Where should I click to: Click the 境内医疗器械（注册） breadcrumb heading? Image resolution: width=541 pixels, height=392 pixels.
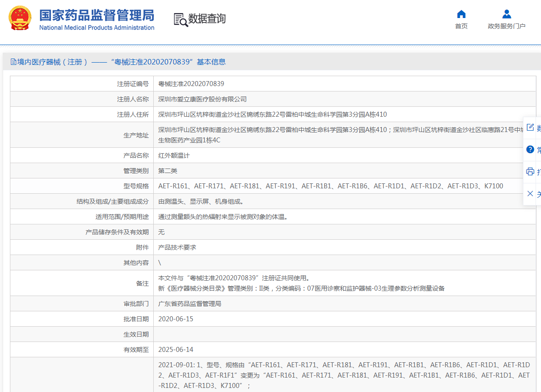[x=52, y=62]
